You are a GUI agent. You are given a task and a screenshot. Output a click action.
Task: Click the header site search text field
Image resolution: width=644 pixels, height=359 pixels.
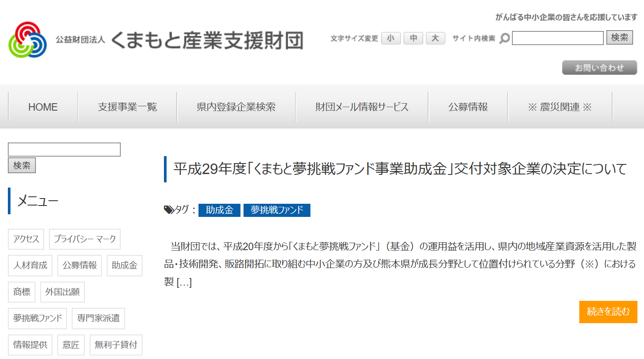pyautogui.click(x=557, y=38)
